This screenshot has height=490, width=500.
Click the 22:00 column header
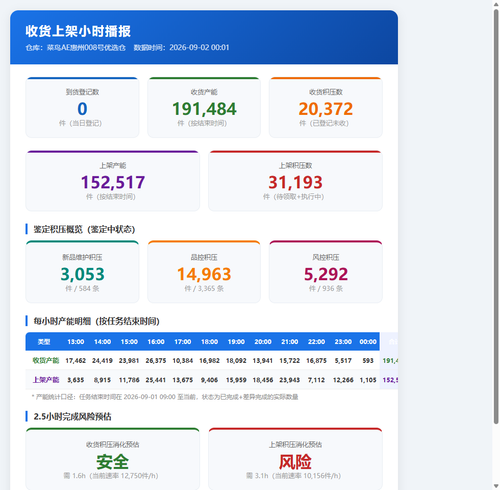(316, 342)
